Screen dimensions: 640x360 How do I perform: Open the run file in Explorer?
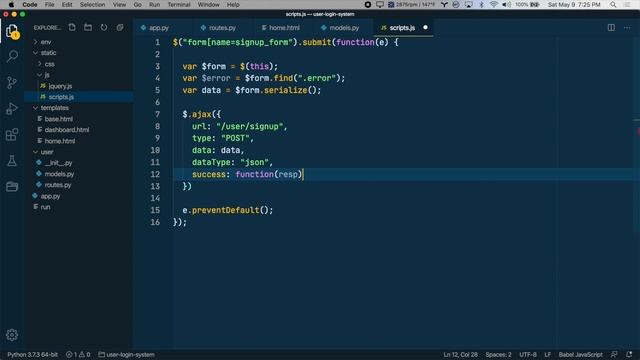click(x=45, y=207)
